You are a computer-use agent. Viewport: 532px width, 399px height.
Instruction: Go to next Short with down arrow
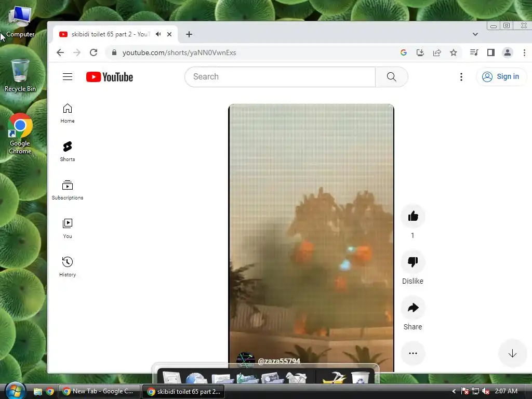[512, 353]
